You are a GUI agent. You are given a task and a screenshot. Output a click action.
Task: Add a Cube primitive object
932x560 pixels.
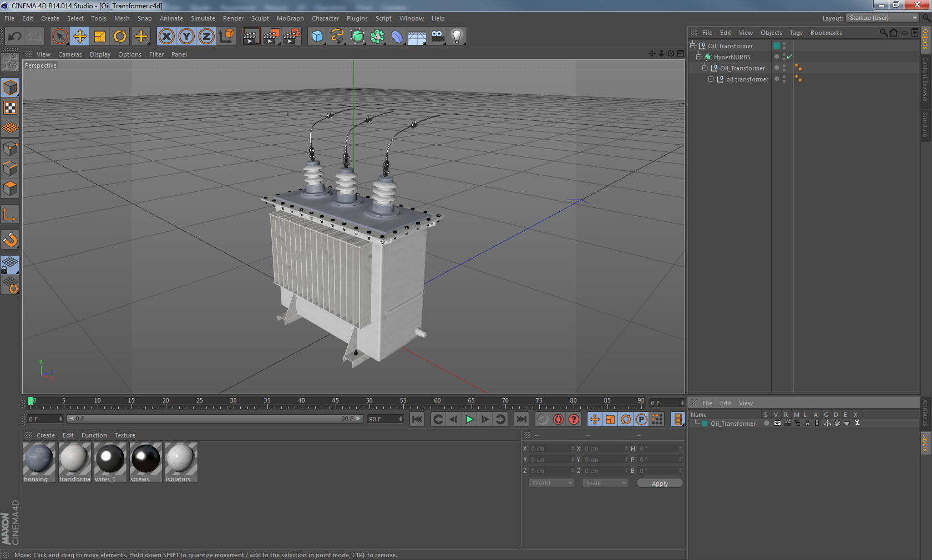click(x=317, y=37)
